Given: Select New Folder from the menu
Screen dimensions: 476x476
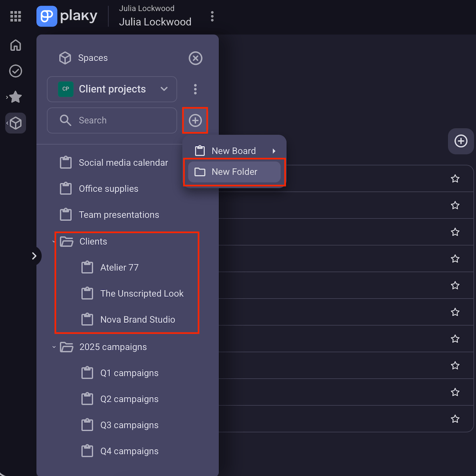Looking at the screenshot, I should [x=234, y=172].
